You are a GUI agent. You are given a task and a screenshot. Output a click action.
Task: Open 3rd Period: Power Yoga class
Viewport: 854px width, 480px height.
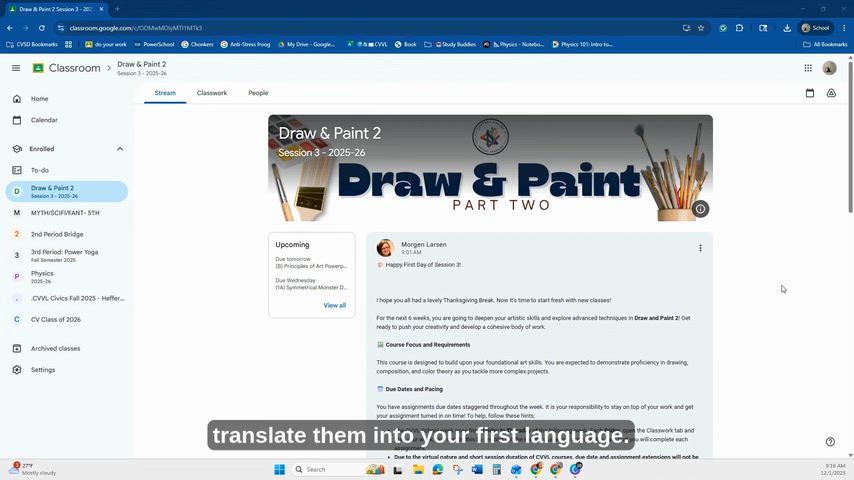[x=66, y=256]
